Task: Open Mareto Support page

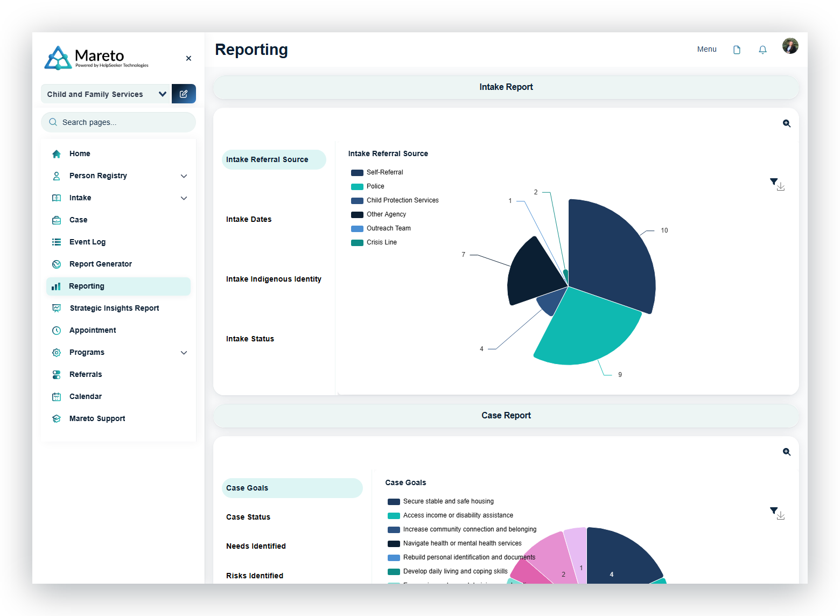Action: (97, 418)
